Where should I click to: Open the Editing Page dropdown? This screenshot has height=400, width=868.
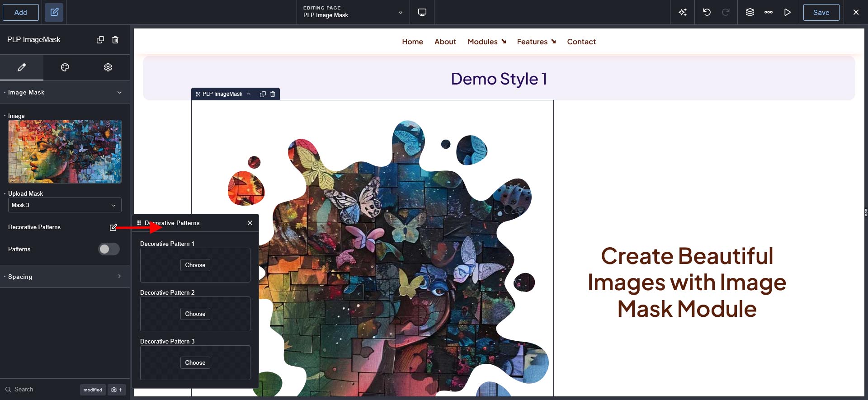tap(353, 12)
